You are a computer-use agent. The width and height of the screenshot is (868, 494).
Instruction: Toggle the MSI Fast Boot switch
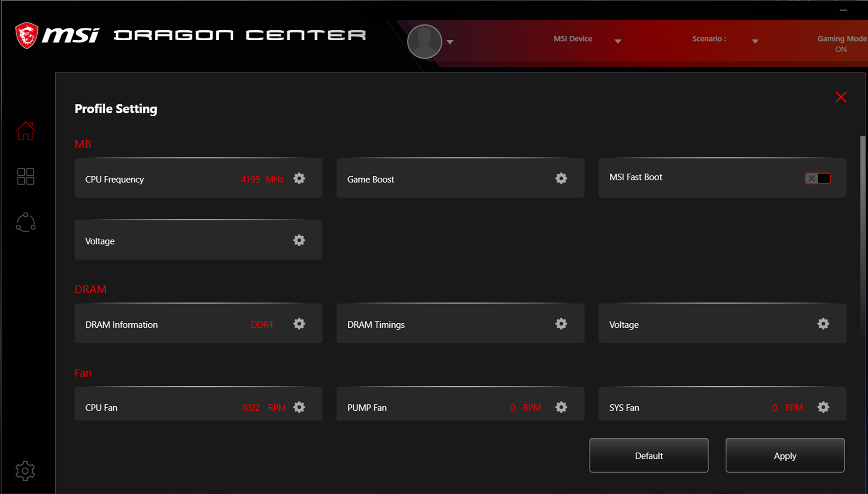818,179
